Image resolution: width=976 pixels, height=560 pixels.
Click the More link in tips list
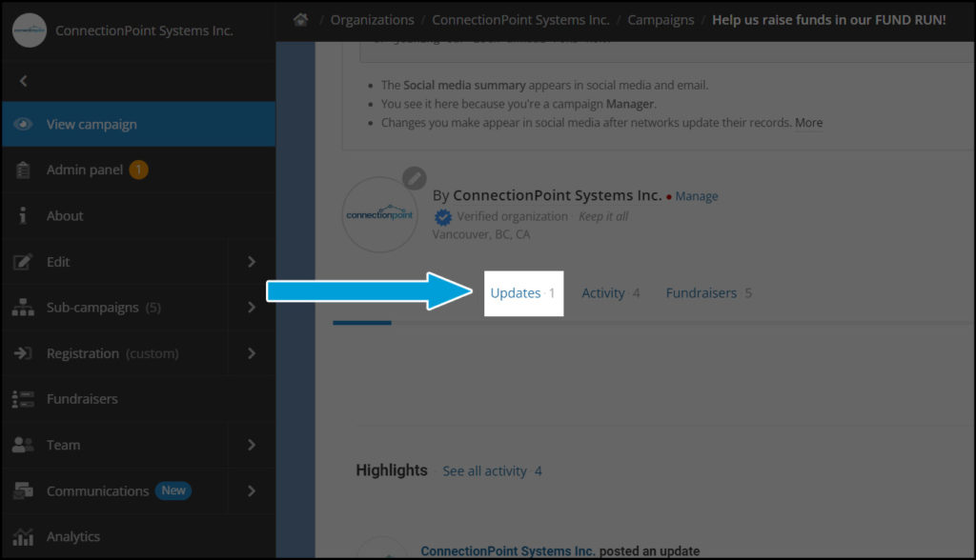coord(808,123)
